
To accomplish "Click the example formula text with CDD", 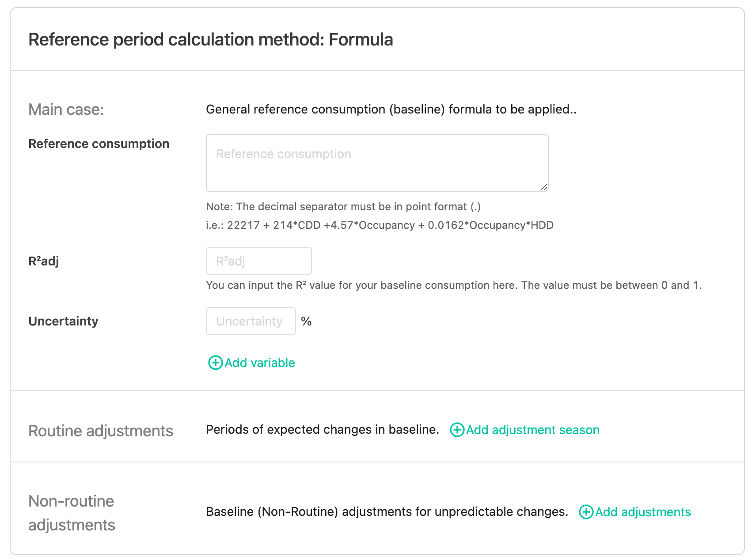I will (380, 225).
